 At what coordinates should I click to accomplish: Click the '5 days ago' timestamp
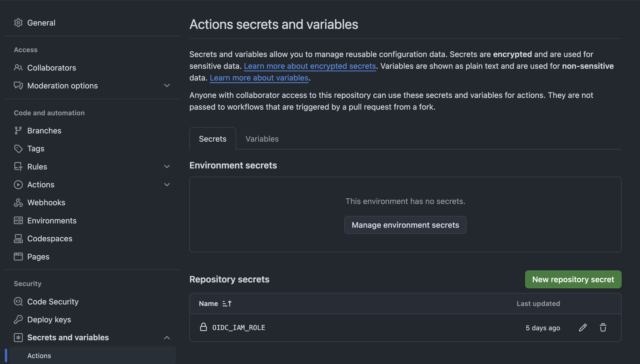(543, 328)
